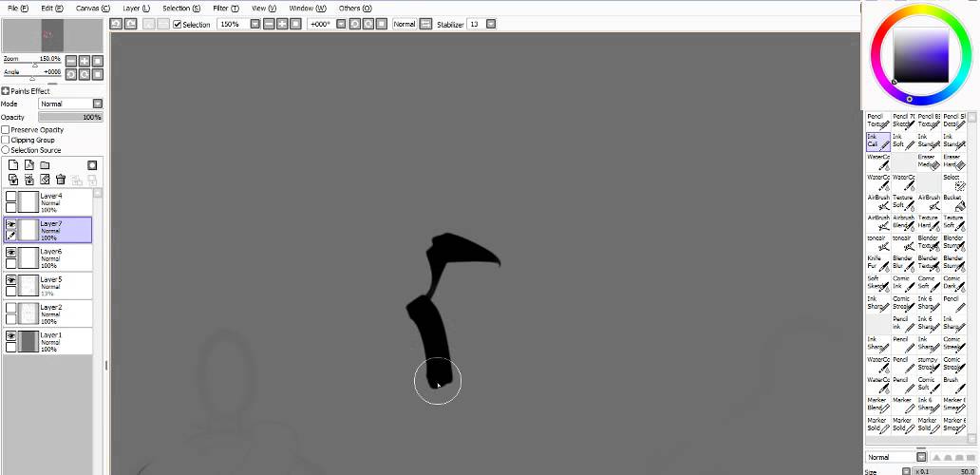Select the Knife Fur brush
Screen dimensions: 980x475
(878, 263)
